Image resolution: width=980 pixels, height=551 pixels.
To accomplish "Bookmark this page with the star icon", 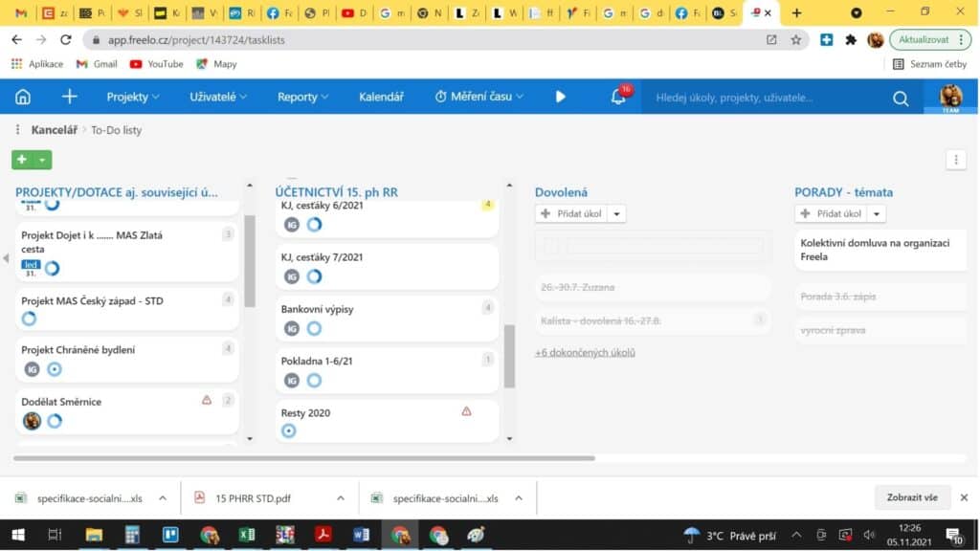I will [x=795, y=40].
